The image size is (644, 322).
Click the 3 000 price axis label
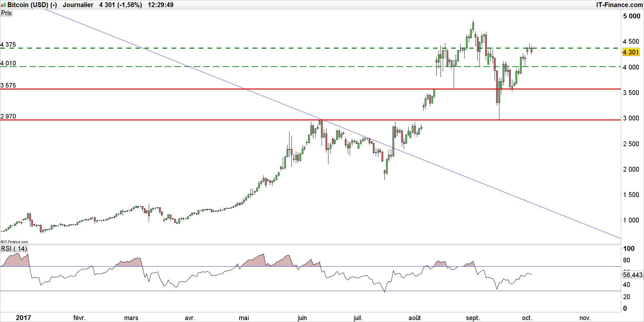[631, 118]
